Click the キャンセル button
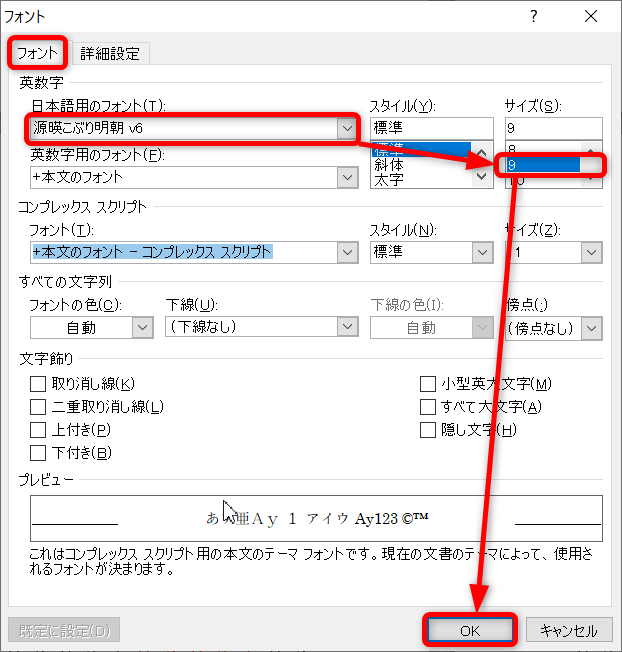 [x=568, y=630]
